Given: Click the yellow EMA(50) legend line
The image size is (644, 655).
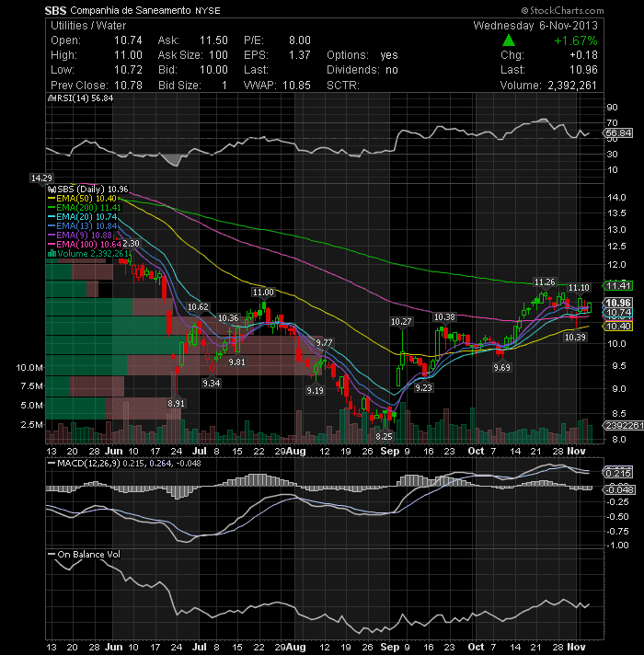Looking at the screenshot, I should tap(52, 199).
